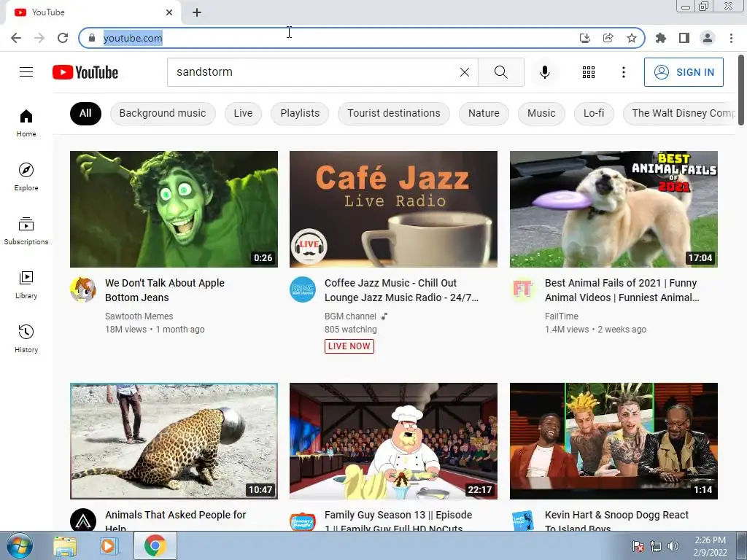Screen dimensions: 747x560
Task: Open the Chrome profile avatar
Action: 708,38
